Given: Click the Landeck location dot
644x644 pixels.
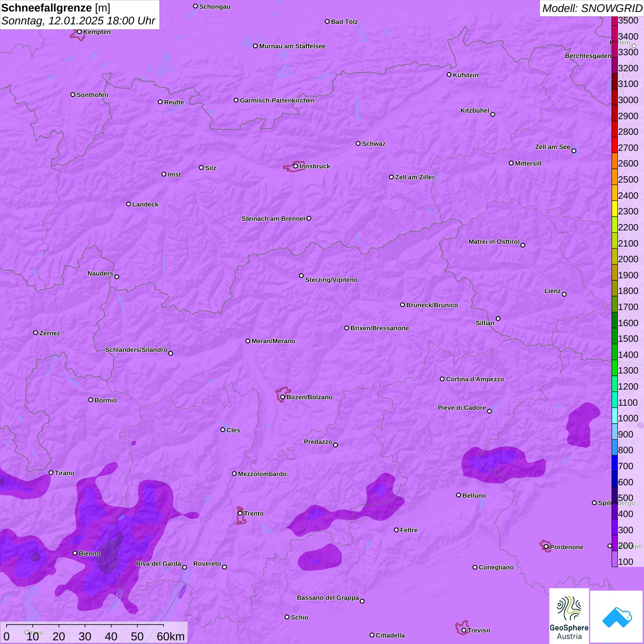Looking at the screenshot, I should pos(128,204).
